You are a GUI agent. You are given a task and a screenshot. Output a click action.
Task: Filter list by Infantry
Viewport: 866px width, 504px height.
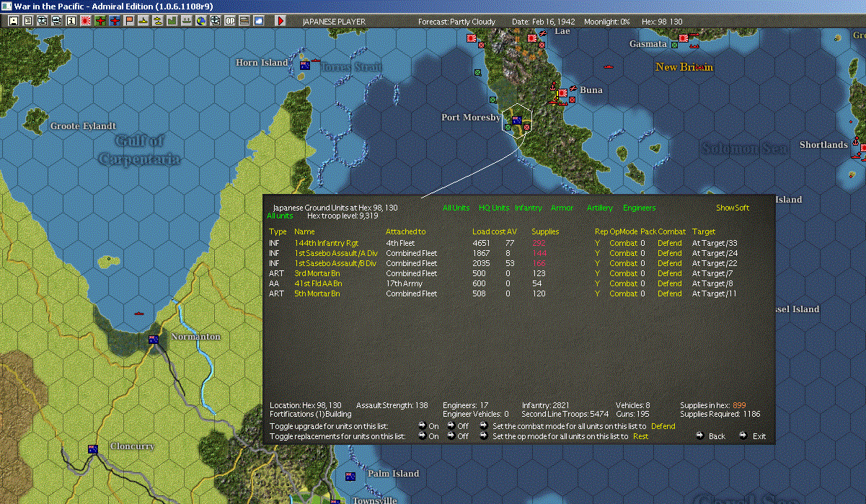(529, 208)
